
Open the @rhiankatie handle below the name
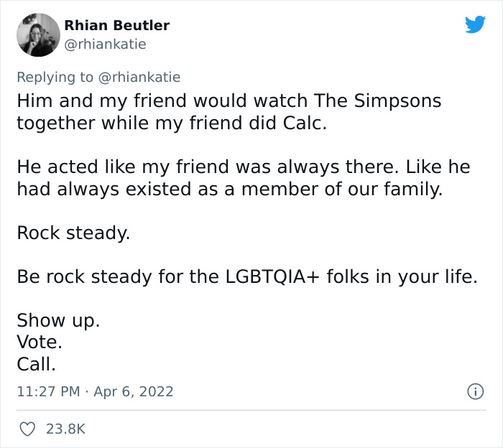coord(105,44)
